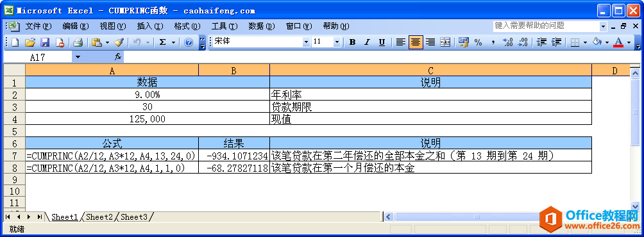Paste clipboard contents with the Paste icon
This screenshot has height=237, width=644.
[x=97, y=42]
